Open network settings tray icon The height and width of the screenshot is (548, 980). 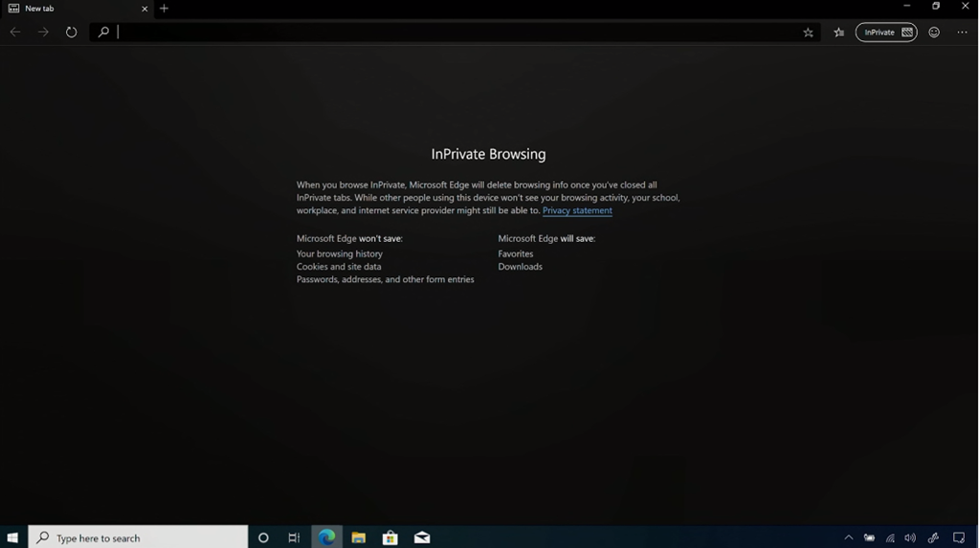click(x=890, y=537)
